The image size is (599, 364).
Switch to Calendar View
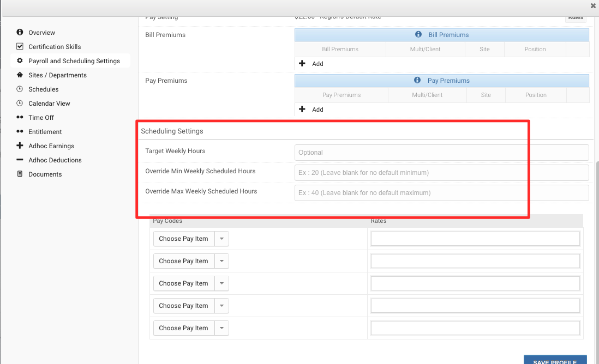click(x=49, y=104)
